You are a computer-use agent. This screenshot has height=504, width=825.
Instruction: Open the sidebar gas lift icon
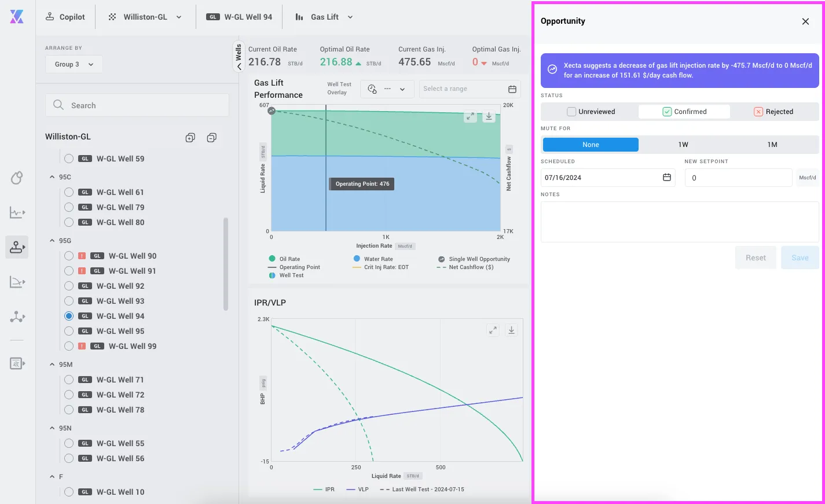coord(17,247)
